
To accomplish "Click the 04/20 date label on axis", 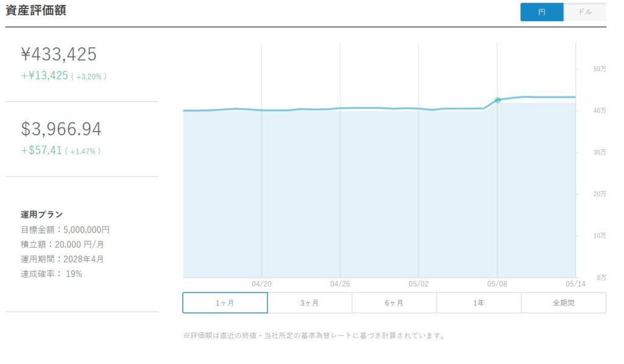I will (x=261, y=284).
